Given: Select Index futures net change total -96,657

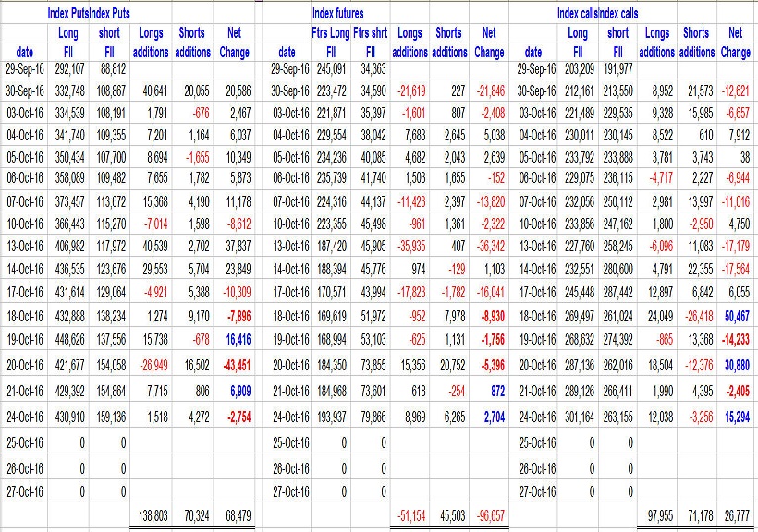Looking at the screenshot, I should [x=487, y=516].
